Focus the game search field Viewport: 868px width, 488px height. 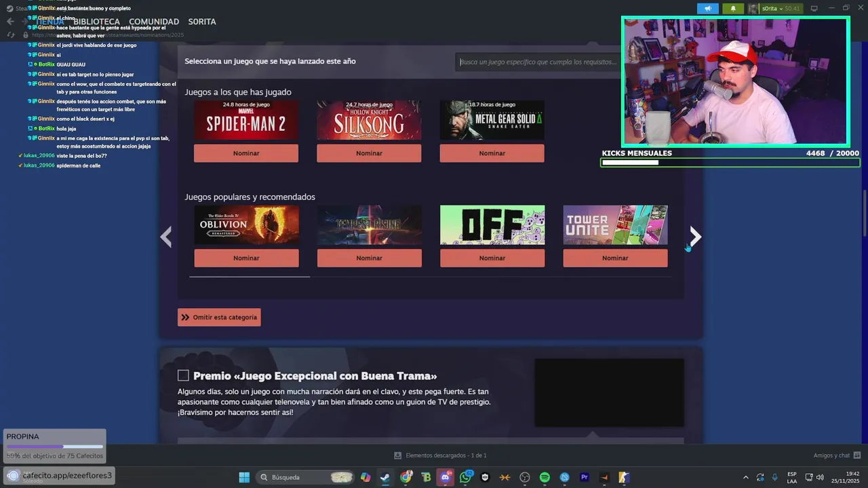[x=539, y=62]
